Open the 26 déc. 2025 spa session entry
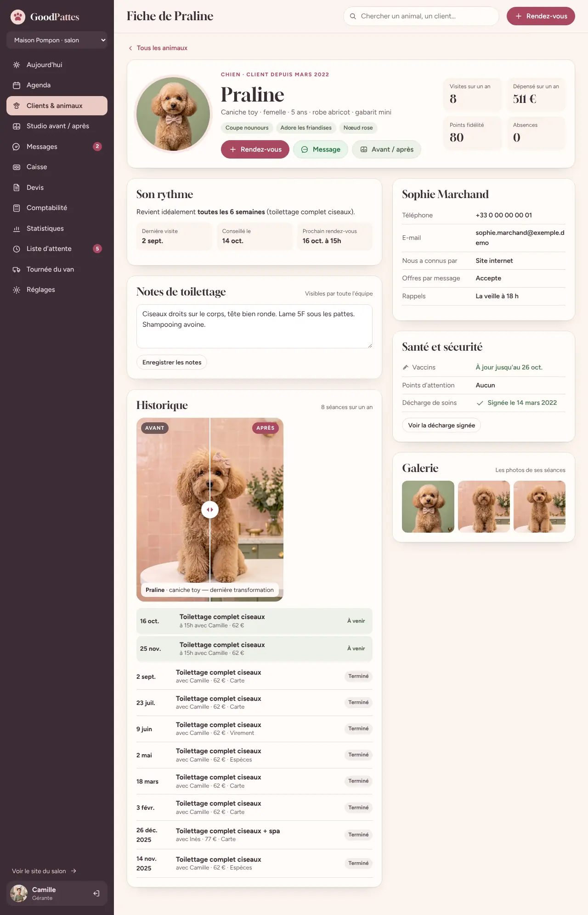This screenshot has width=588, height=915. pyautogui.click(x=254, y=835)
